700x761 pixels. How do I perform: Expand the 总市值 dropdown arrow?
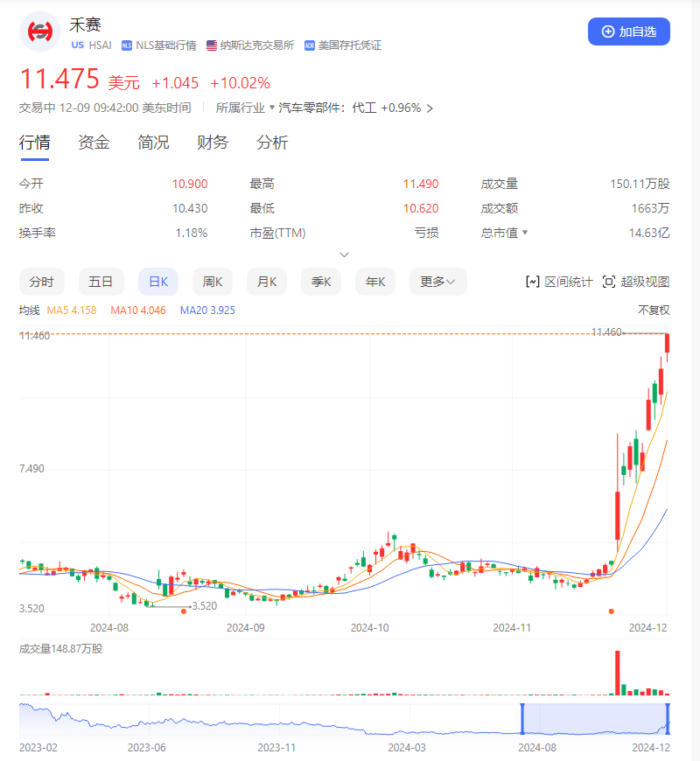(525, 233)
